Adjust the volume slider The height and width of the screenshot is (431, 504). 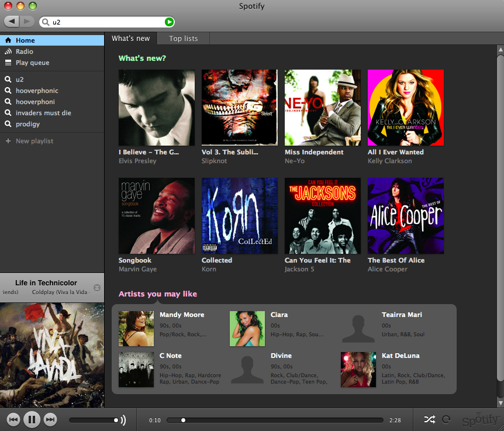click(x=94, y=420)
